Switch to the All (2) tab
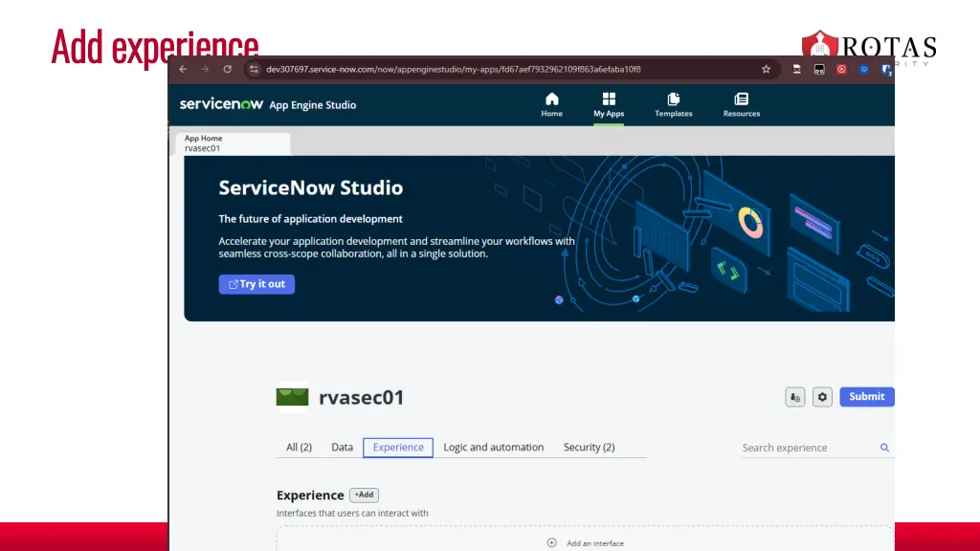This screenshot has width=980, height=551. tap(299, 448)
